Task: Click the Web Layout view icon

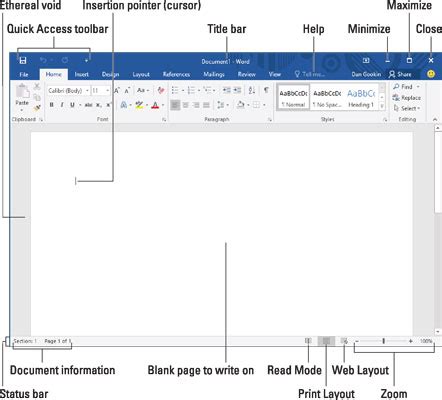Action: click(344, 341)
